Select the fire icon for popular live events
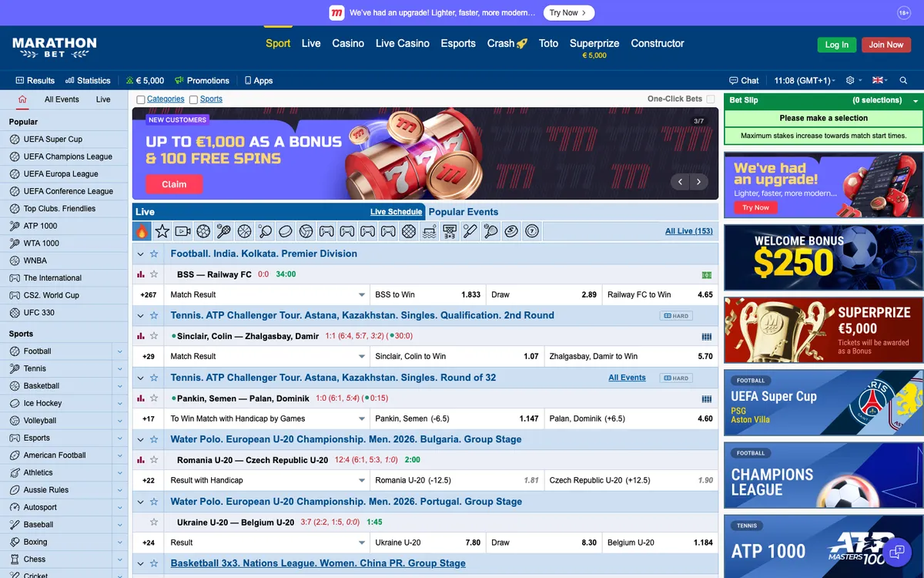924x578 pixels. [x=142, y=231]
